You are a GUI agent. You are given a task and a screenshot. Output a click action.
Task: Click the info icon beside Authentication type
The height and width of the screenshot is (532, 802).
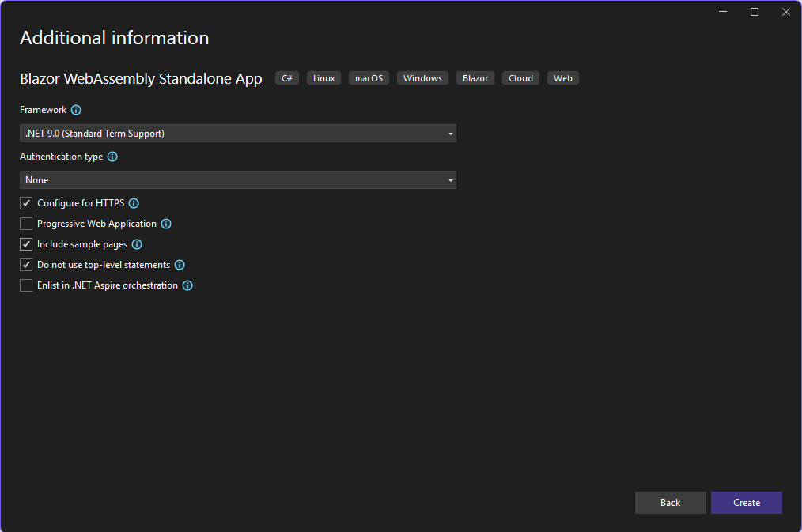click(x=112, y=157)
